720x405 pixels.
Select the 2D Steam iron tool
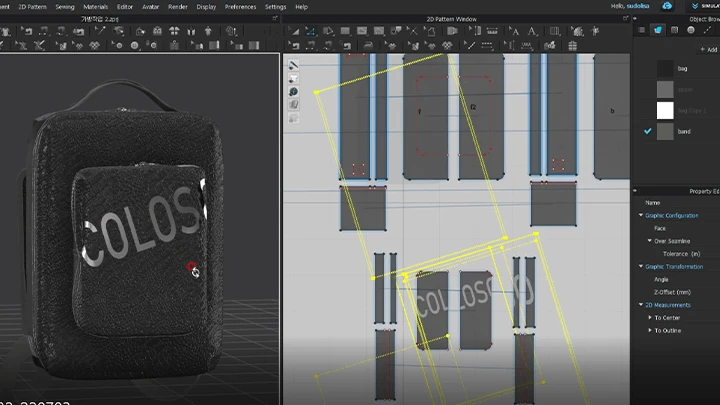pyautogui.click(x=368, y=46)
